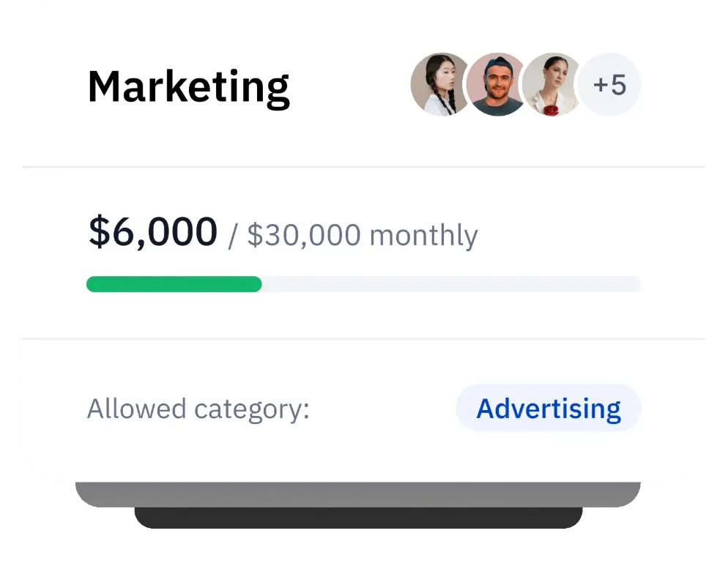Click the dark stand bar at the bottom
Screen dimensions: 728x566
(x=358, y=518)
